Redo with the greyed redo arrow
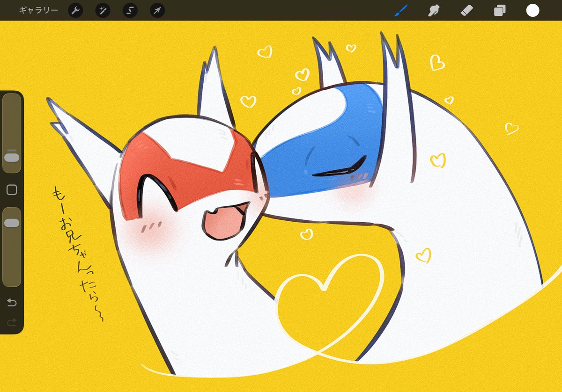Viewport: 562px width, 392px height. pos(12,322)
